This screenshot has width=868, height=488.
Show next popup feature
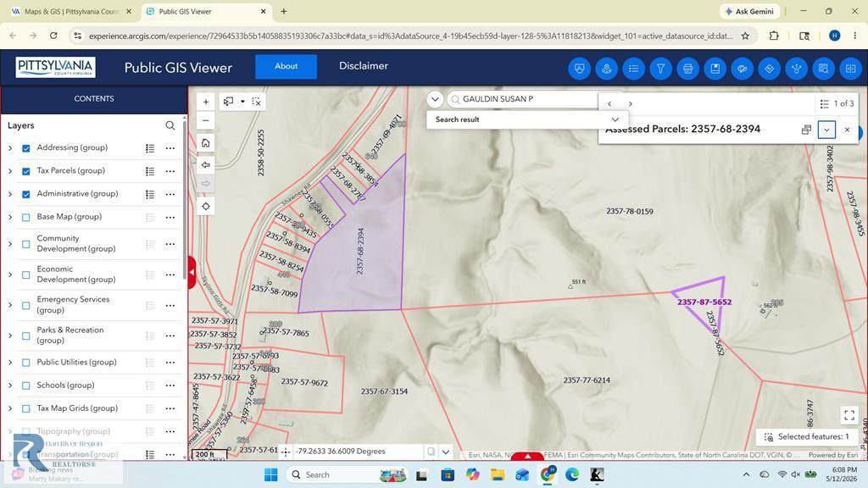coord(630,103)
